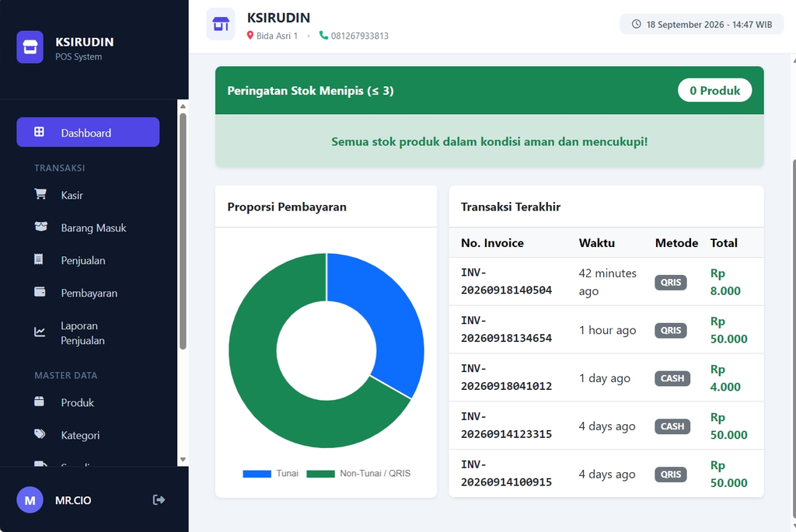Click the sidebar scrollbar up arrow
The image size is (796, 532).
pos(183,106)
